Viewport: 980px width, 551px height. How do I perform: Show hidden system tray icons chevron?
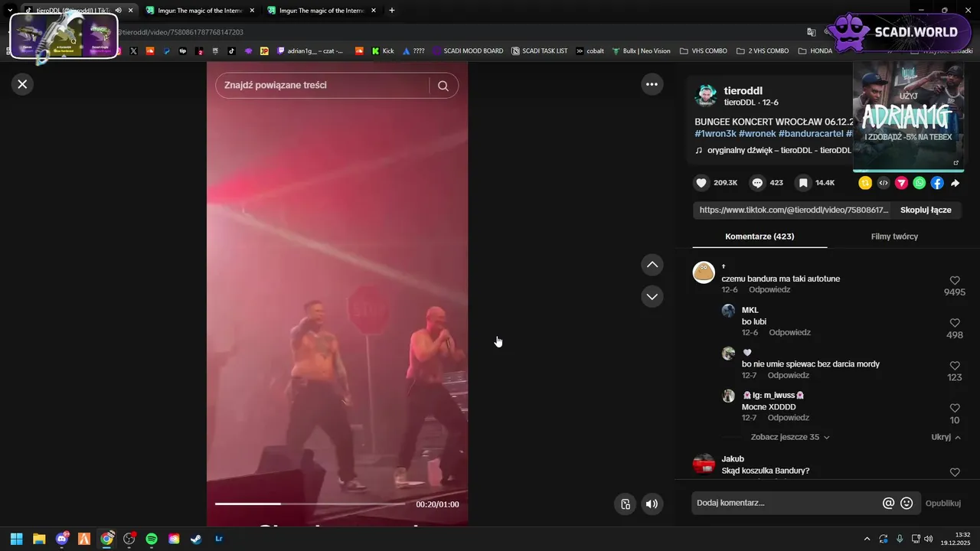(x=867, y=539)
